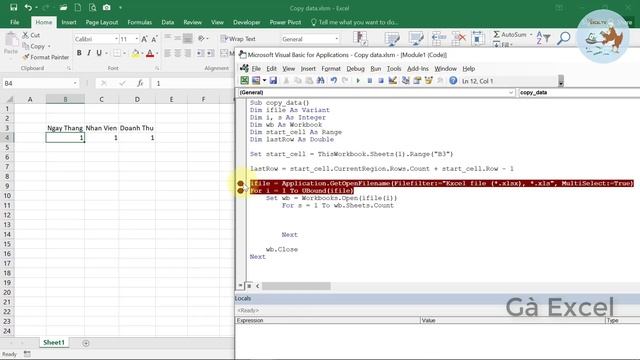Click row 4 header
The image size is (640, 360).
pos(7,138)
